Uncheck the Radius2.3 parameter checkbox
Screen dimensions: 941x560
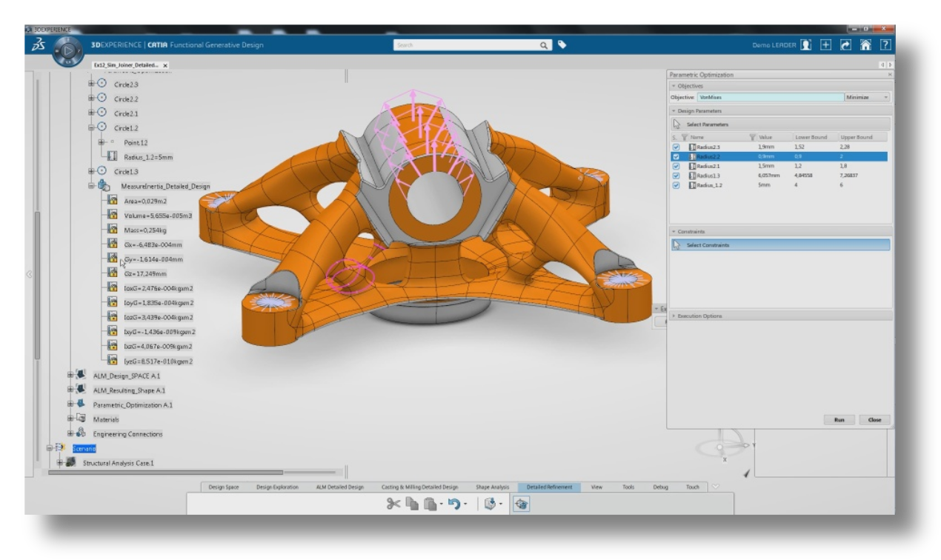click(675, 147)
